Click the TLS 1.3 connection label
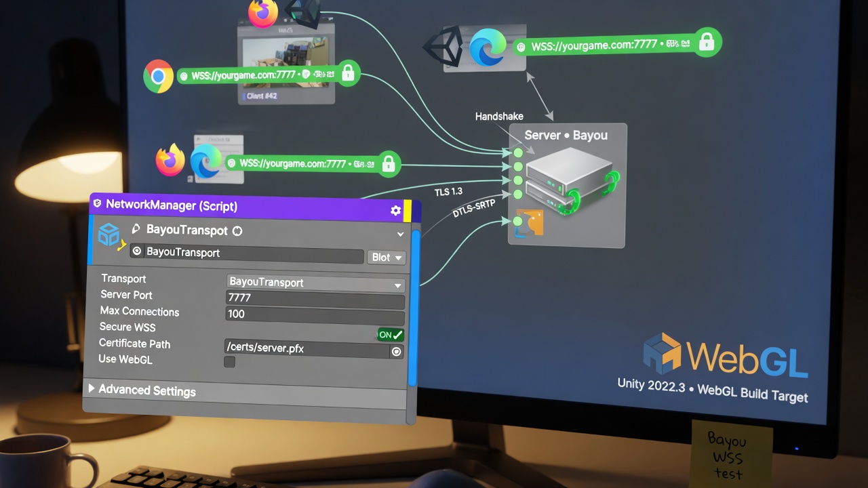The image size is (868, 488). point(448,192)
